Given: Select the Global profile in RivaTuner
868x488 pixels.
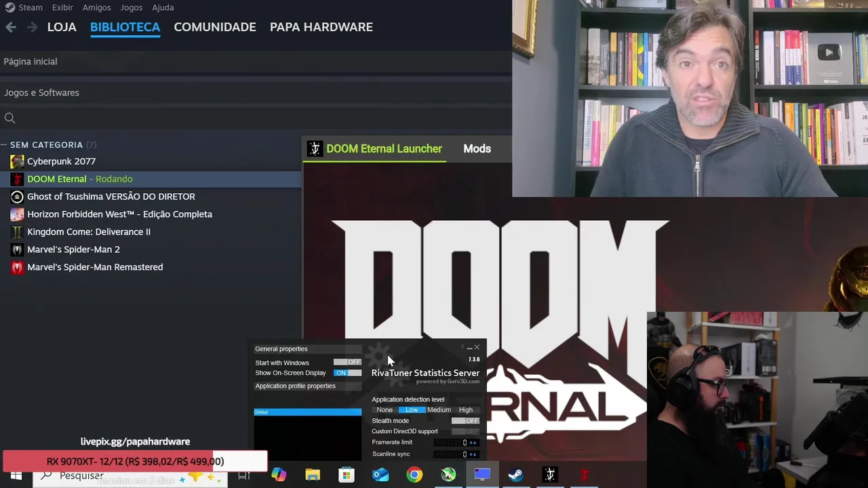Looking at the screenshot, I should coord(307,412).
